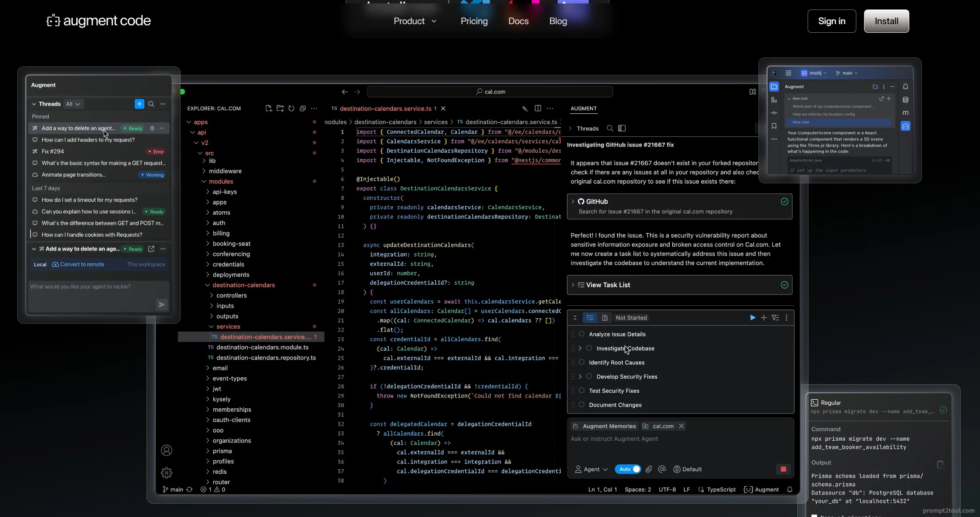980x517 pixels.
Task: Open the Product dropdown in site header
Action: (x=415, y=21)
